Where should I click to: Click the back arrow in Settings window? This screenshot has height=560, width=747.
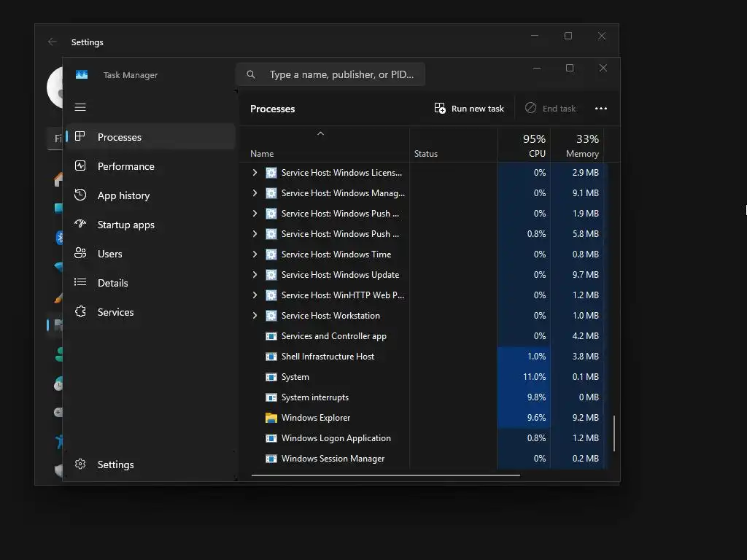pos(53,42)
